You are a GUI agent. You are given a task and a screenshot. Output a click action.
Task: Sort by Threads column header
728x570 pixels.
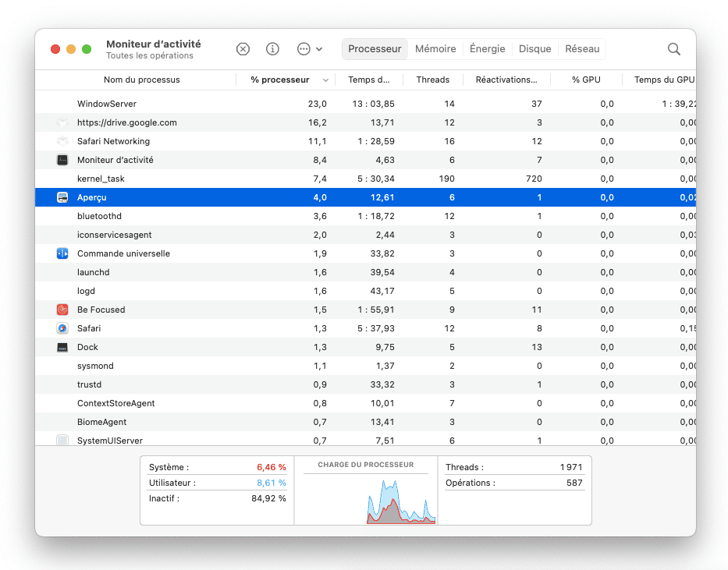click(x=432, y=80)
